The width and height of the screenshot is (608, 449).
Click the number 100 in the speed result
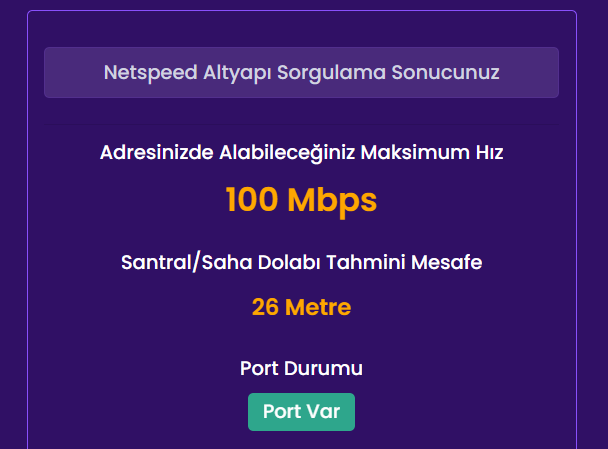(252, 200)
